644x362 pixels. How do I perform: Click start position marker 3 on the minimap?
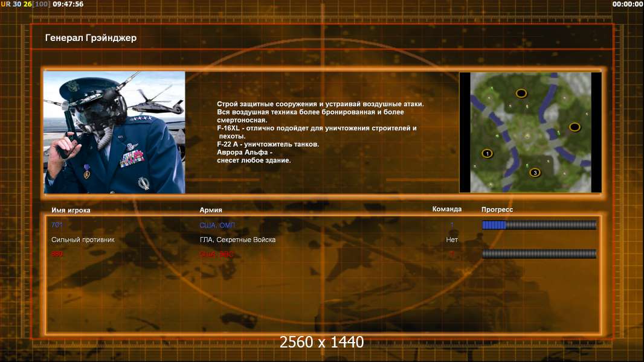coord(535,173)
